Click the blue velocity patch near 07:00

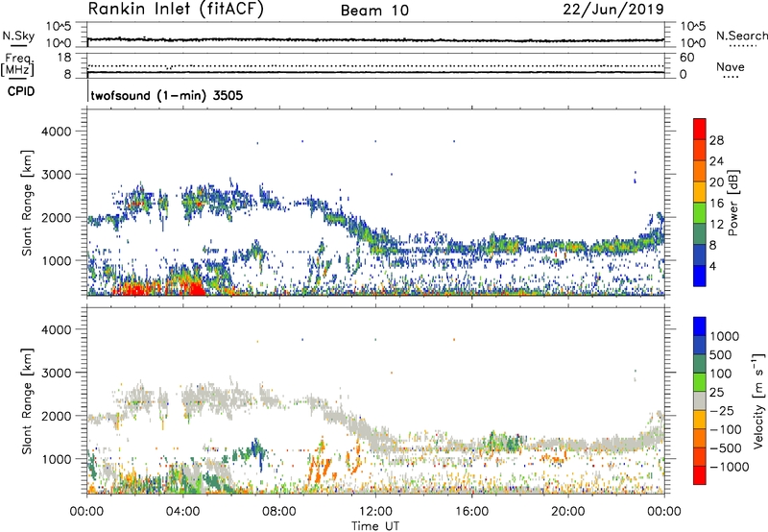256,449
